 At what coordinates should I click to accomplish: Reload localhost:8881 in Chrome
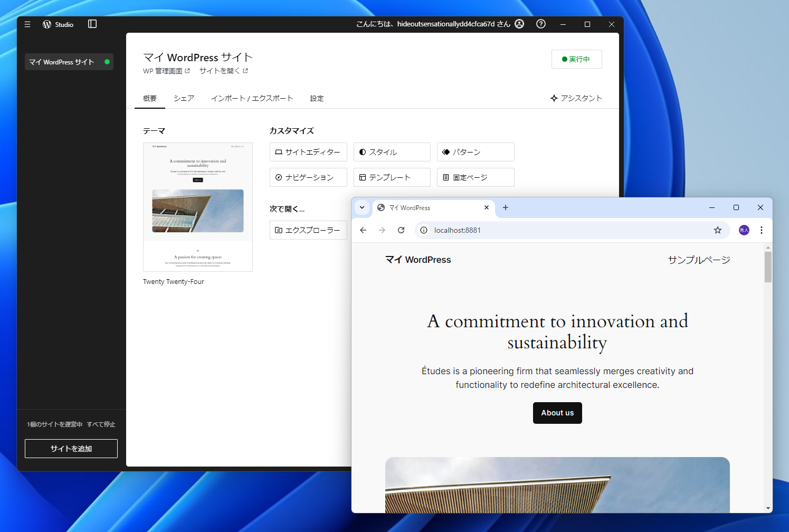coord(401,230)
